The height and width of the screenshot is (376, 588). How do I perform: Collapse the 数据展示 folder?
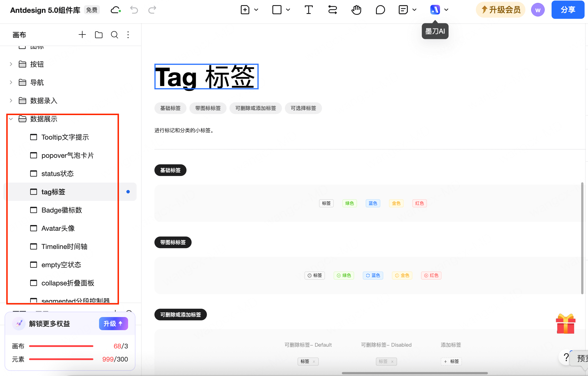11,119
